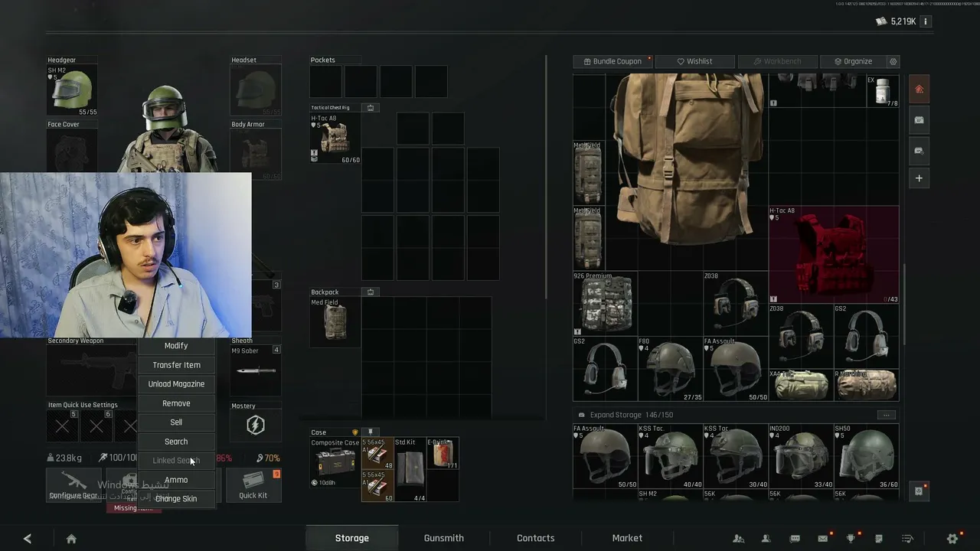Select the IND200 helmet in storage
Screen dimensions: 980x551
[801, 457]
